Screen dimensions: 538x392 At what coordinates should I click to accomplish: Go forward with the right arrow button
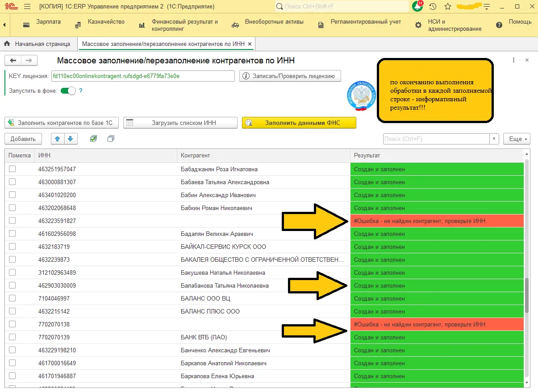coord(29,61)
